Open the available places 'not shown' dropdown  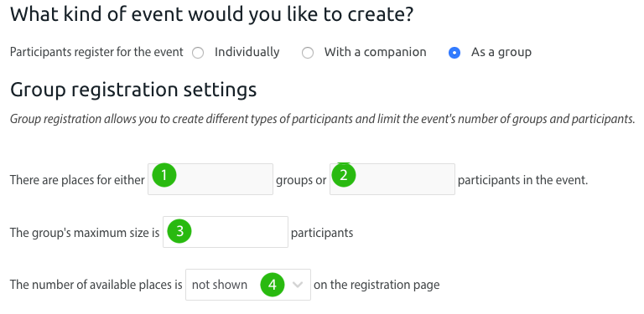[248, 285]
